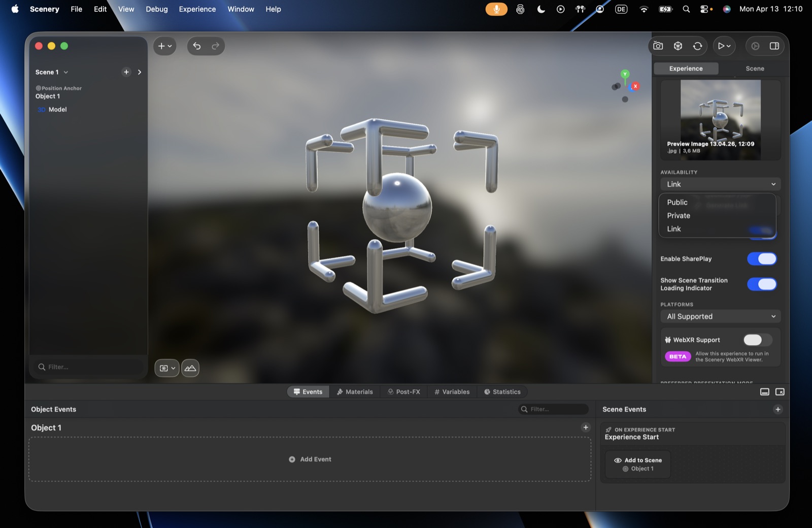
Task: Click the 3D cube icon in the top toolbar
Action: click(x=678, y=46)
